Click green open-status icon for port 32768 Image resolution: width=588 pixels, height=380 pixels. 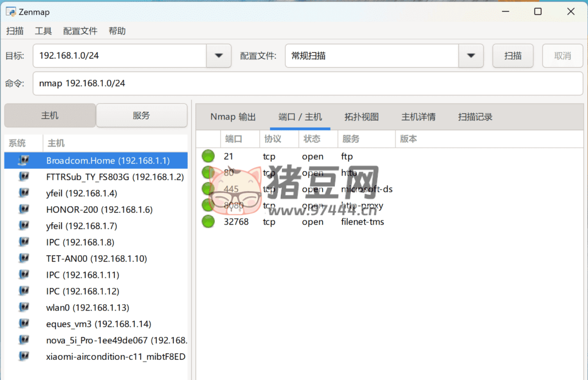[208, 222]
